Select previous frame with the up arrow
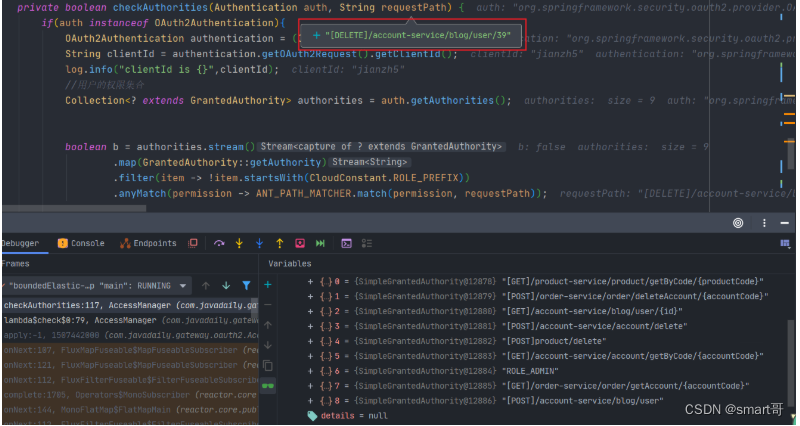This screenshot has width=800, height=426. point(206,286)
